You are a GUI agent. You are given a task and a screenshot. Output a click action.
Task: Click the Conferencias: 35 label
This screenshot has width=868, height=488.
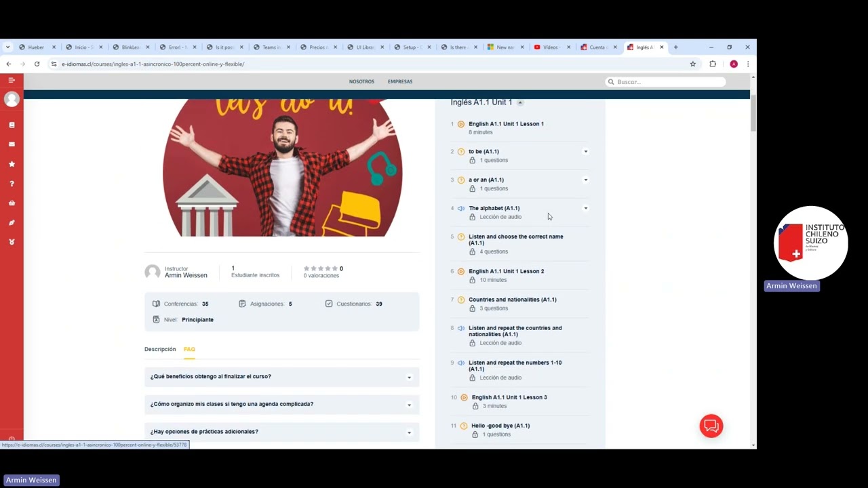point(180,304)
